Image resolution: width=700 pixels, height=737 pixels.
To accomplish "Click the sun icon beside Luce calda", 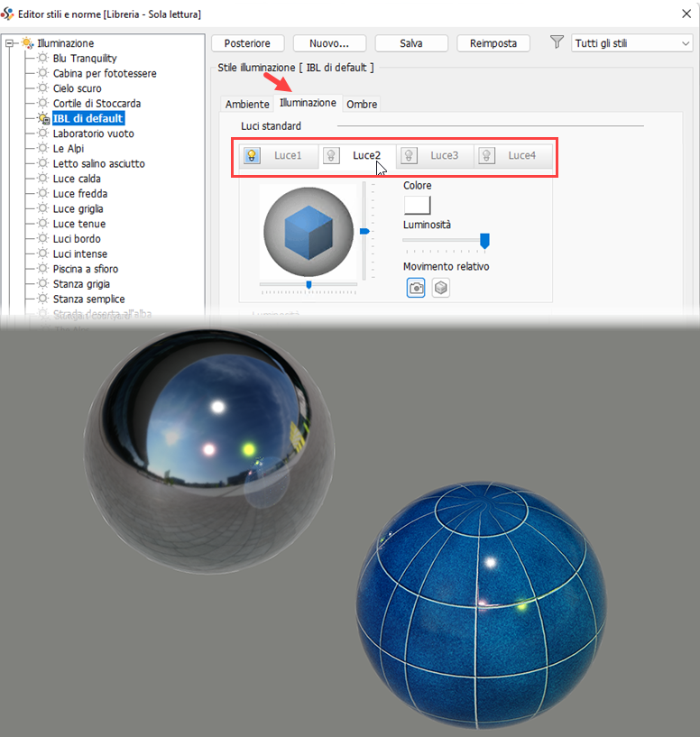I will tap(42, 178).
